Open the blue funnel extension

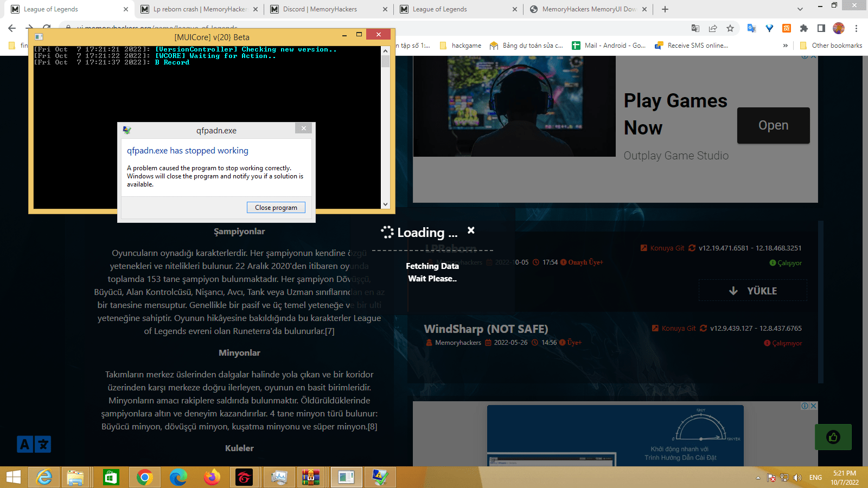[769, 28]
